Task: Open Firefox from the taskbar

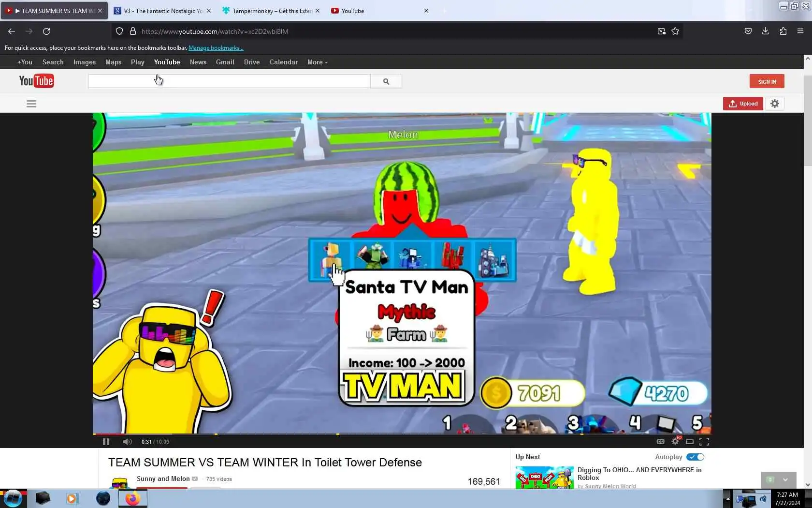Action: click(132, 498)
